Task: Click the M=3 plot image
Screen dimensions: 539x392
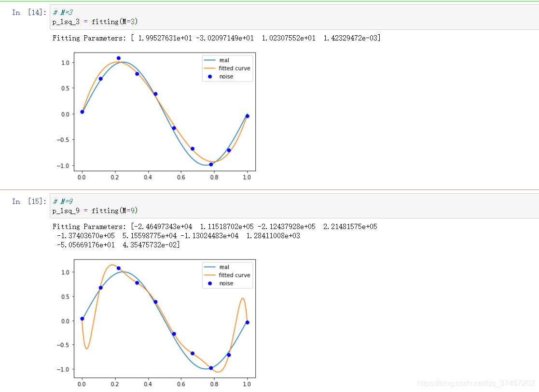Action: 156,117
